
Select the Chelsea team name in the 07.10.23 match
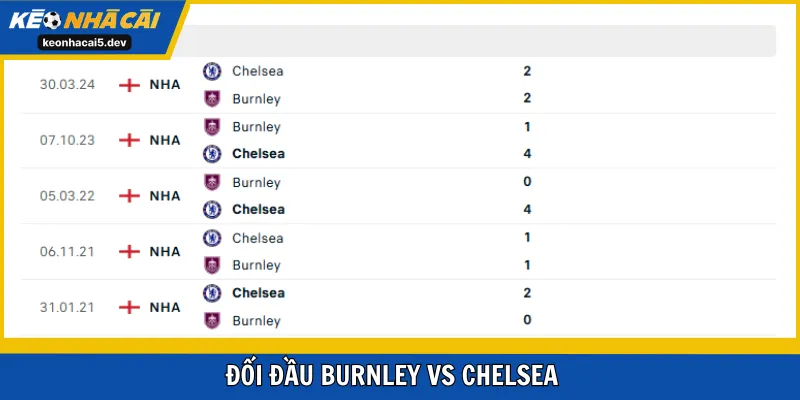click(x=258, y=154)
